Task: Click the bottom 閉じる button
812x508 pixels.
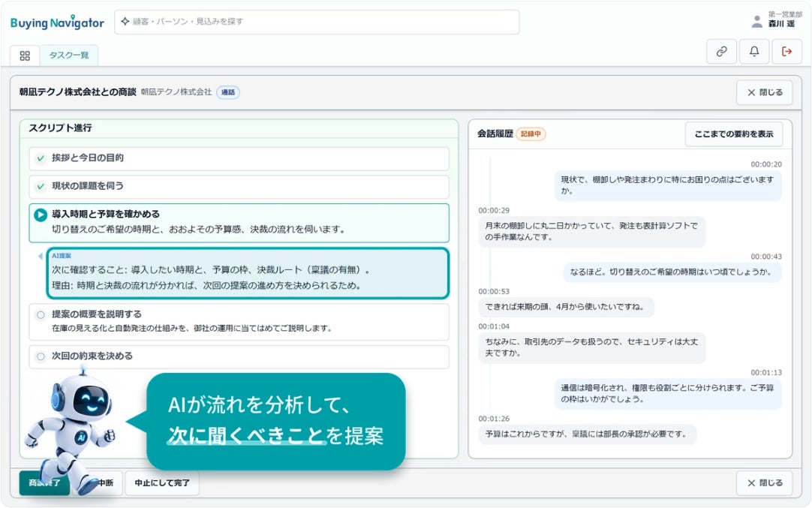Action: [x=765, y=482]
